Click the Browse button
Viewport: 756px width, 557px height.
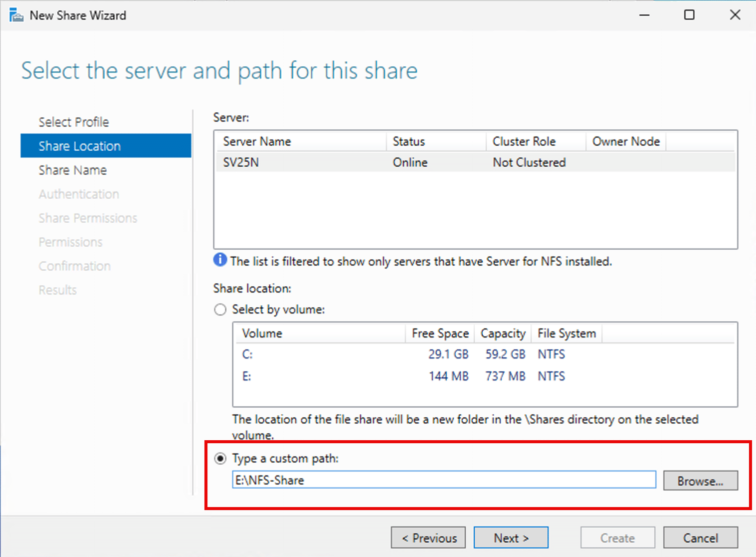(700, 480)
